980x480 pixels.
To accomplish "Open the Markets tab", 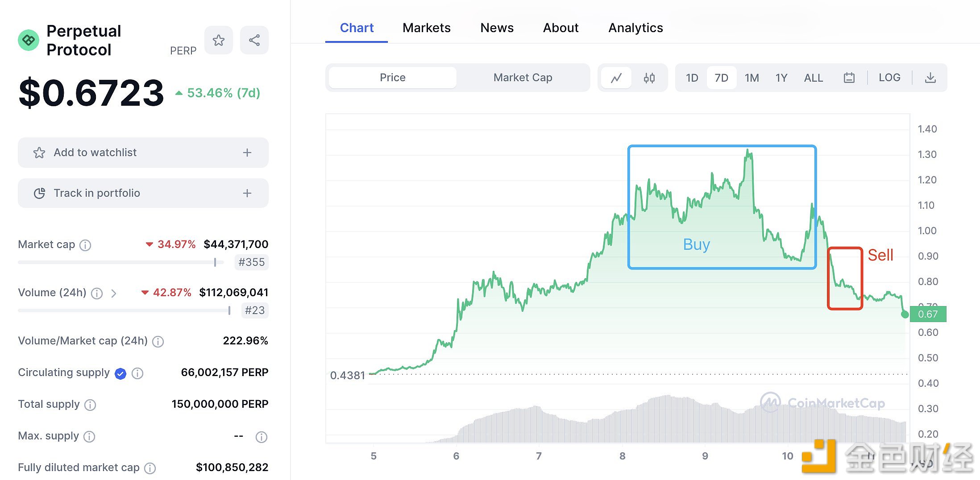I will (x=427, y=28).
